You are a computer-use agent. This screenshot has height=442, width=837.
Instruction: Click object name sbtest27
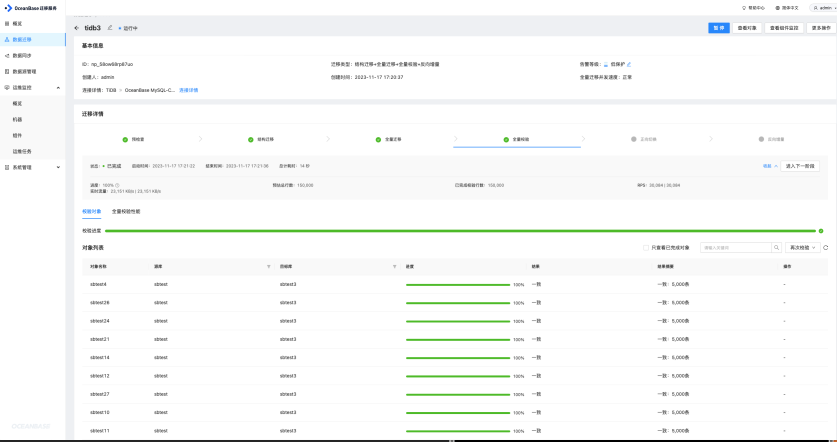click(x=100, y=394)
